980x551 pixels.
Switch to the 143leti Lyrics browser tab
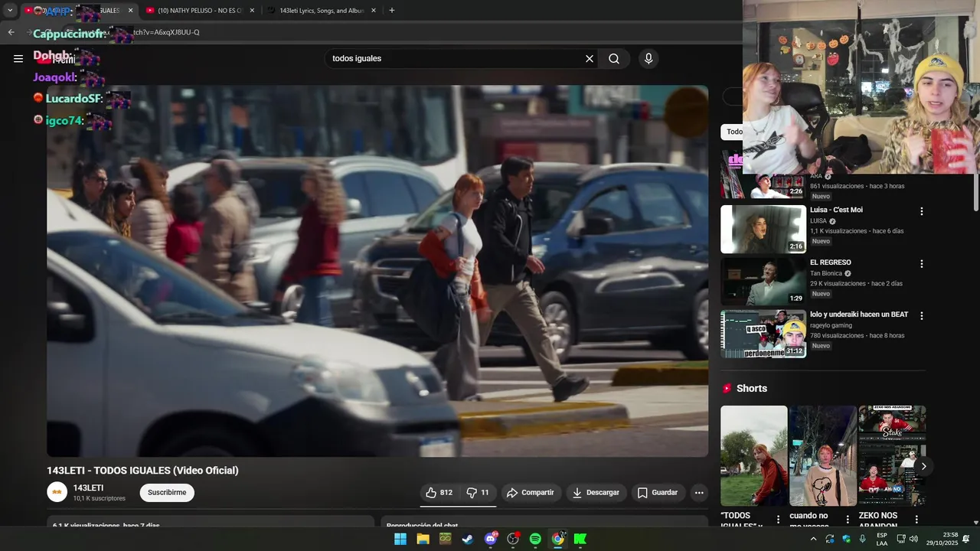pyautogui.click(x=322, y=11)
